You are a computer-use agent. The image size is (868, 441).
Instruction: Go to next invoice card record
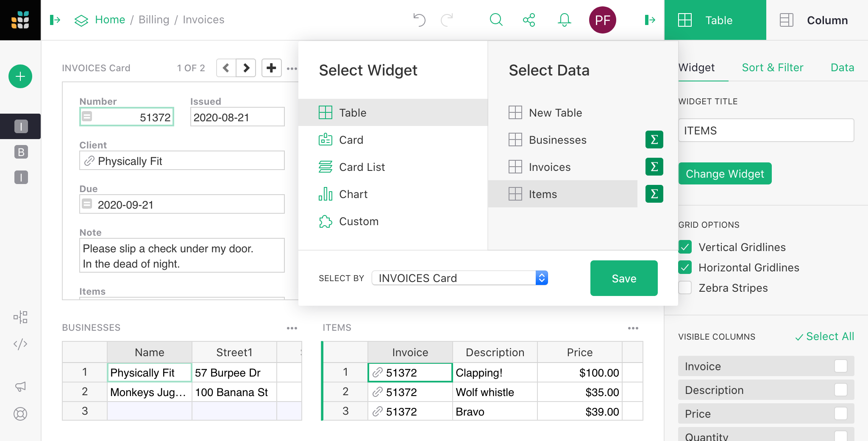[246, 68]
